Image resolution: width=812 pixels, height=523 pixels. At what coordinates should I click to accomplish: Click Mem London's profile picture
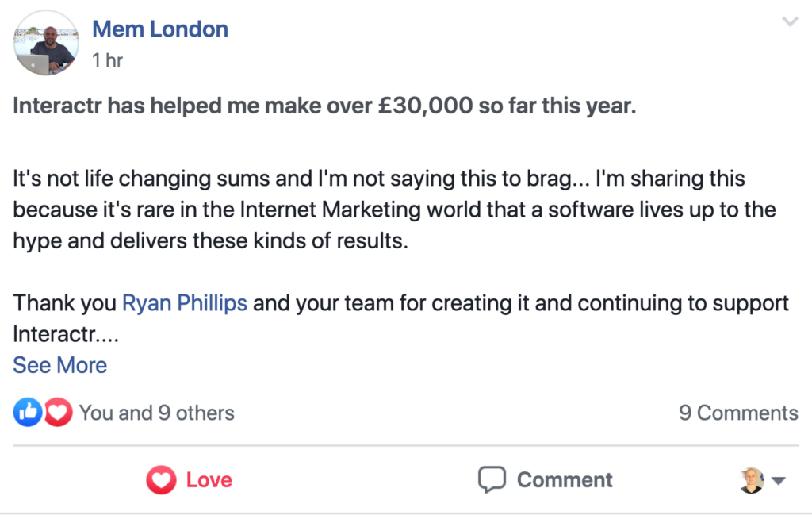coord(44,44)
